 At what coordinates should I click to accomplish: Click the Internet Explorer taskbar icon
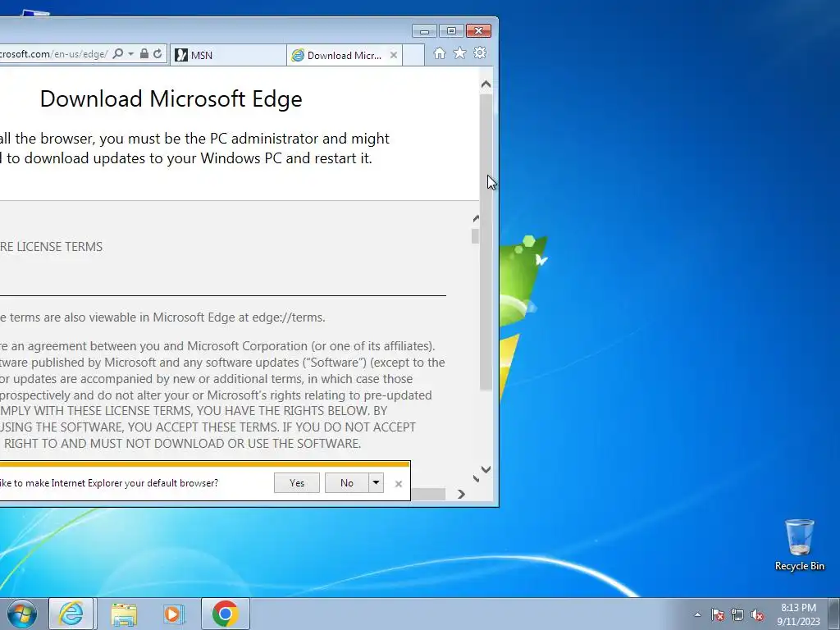tap(71, 614)
